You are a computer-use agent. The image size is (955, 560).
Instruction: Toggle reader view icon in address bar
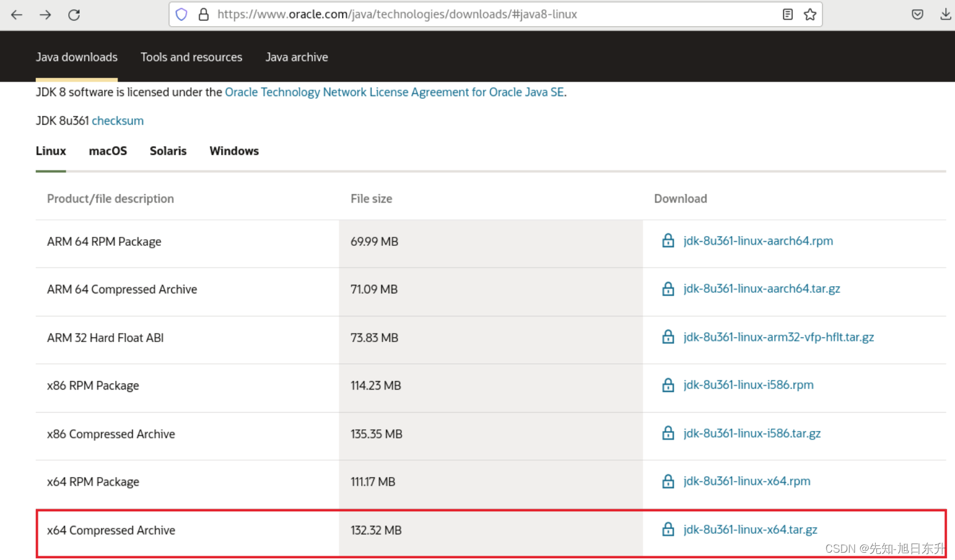click(x=788, y=14)
